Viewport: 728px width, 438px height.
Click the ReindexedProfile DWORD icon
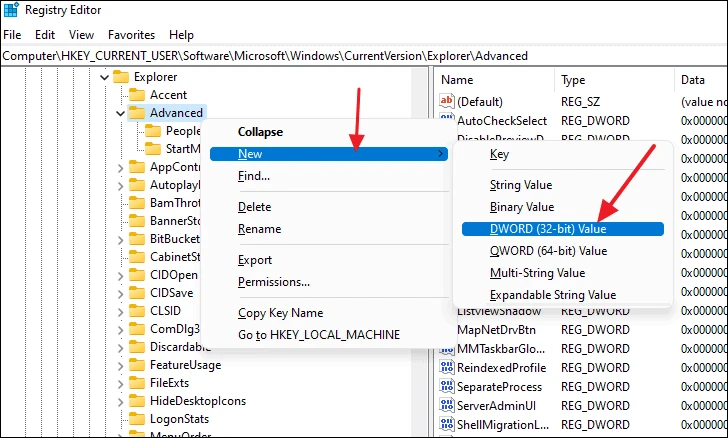(447, 367)
